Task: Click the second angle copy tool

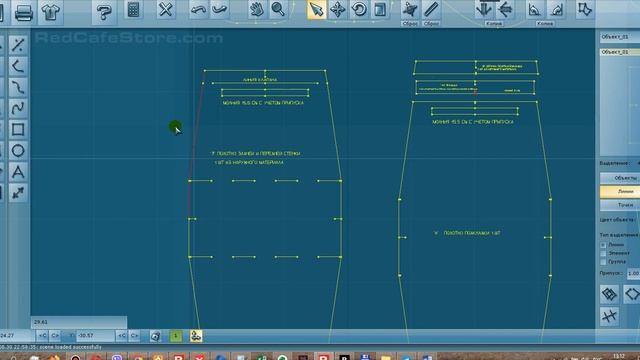Action: point(556,9)
